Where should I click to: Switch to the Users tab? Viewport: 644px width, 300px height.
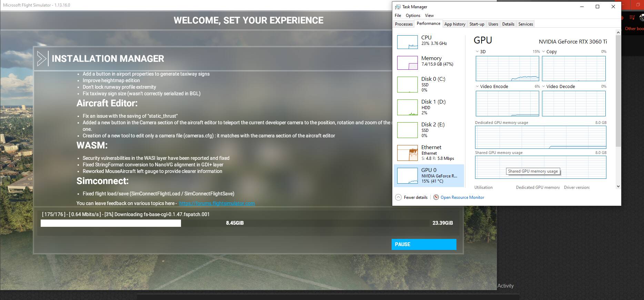[x=493, y=24]
